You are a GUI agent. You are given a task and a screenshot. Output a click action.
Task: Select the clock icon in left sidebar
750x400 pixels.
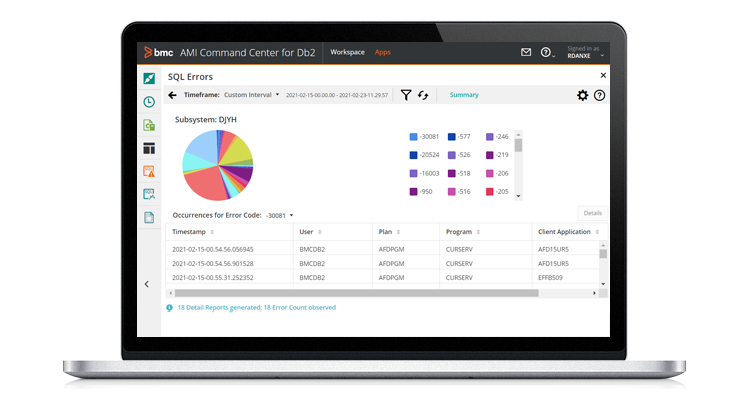(149, 101)
